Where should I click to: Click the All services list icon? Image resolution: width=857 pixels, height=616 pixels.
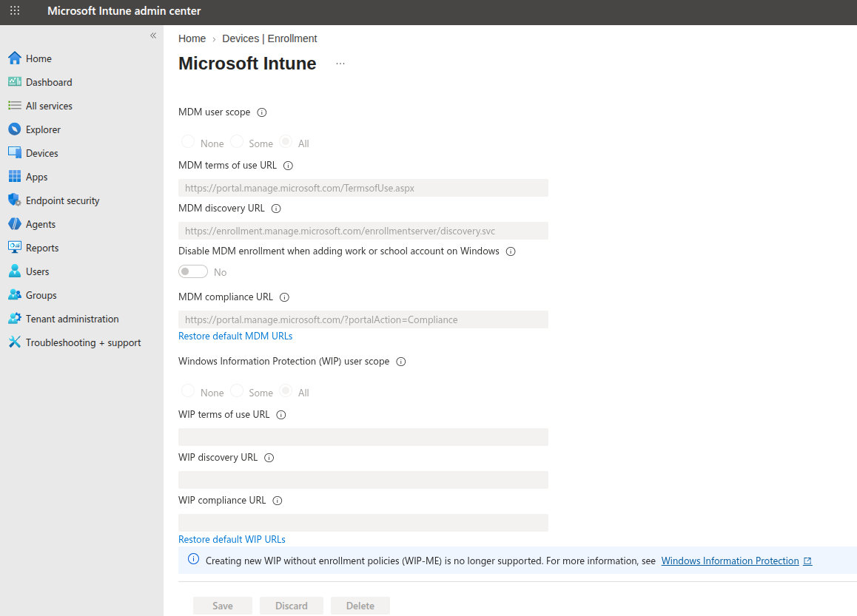[15, 106]
